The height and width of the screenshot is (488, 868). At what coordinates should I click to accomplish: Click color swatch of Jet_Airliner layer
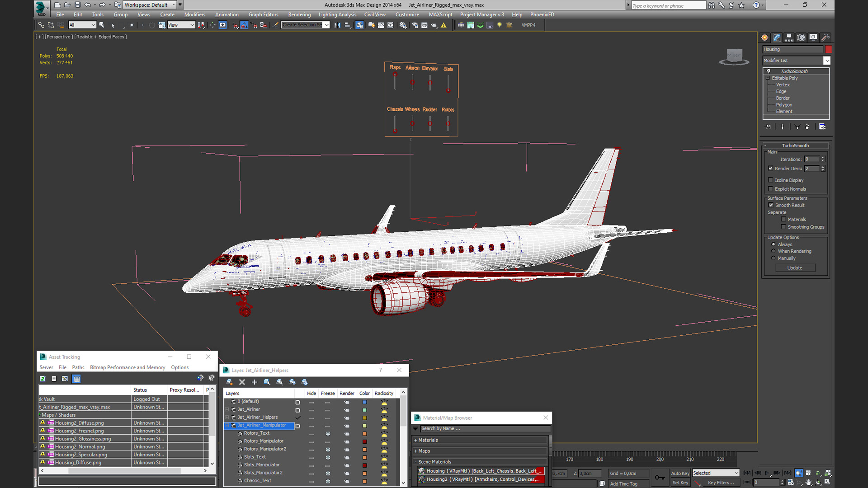click(x=364, y=410)
